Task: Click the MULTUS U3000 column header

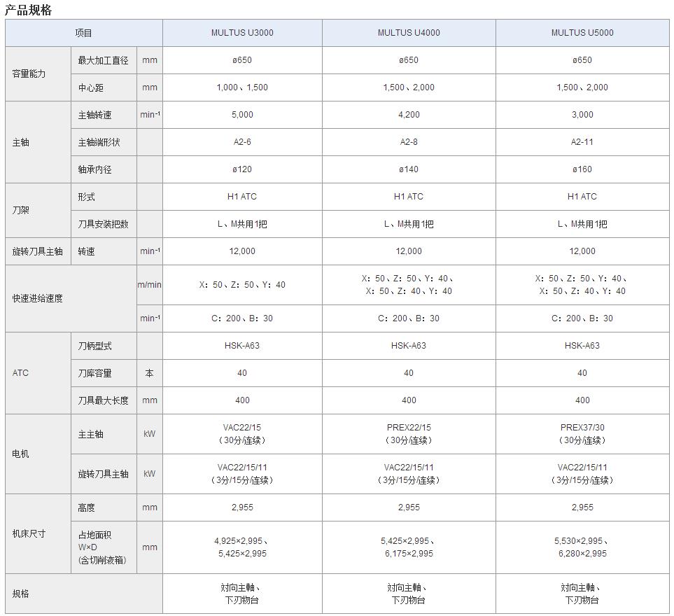Action: 242,33
